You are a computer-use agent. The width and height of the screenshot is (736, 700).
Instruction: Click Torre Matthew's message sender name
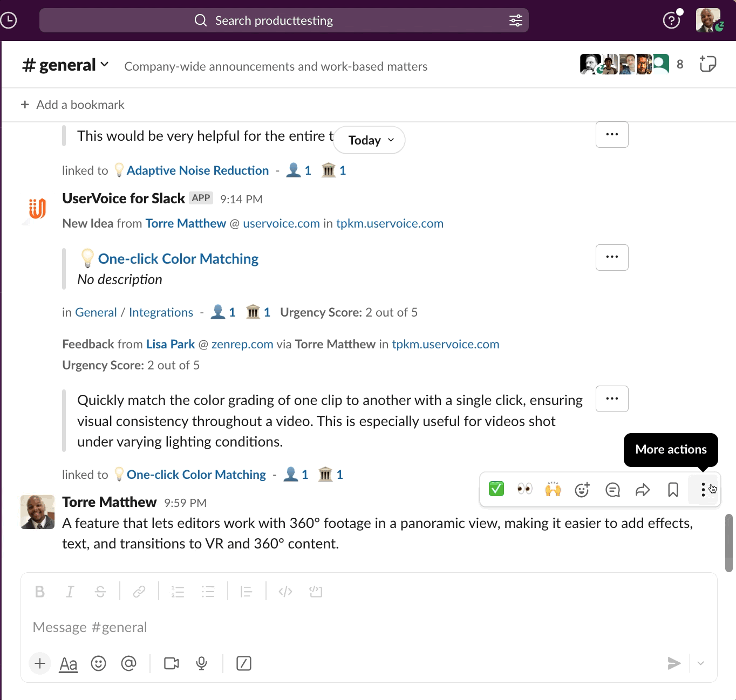[110, 502]
